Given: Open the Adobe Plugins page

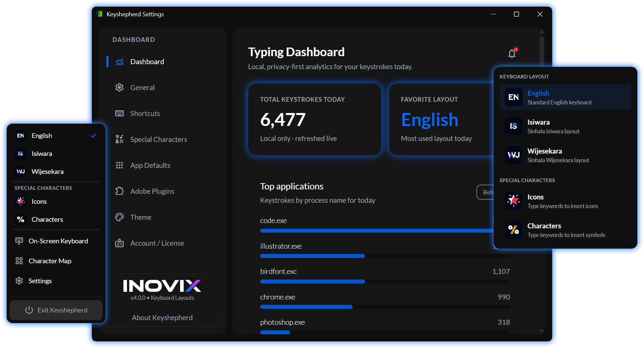Looking at the screenshot, I should pos(162,191).
